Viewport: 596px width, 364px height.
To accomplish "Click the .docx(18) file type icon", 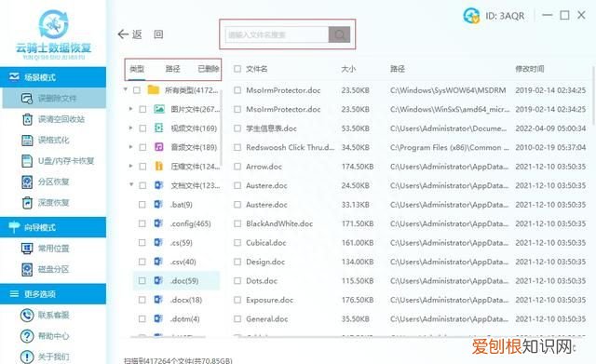I will [x=158, y=300].
